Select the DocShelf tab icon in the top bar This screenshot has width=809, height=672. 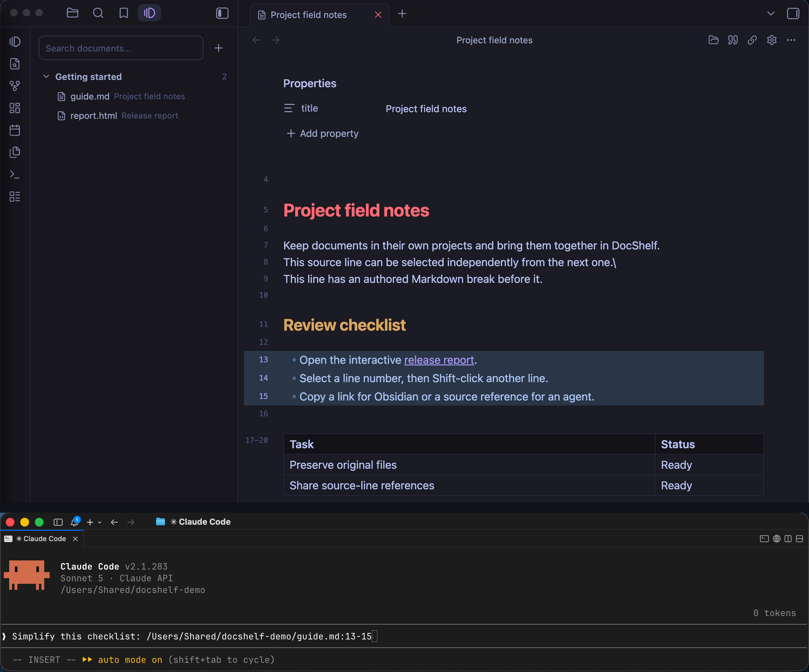coord(149,13)
